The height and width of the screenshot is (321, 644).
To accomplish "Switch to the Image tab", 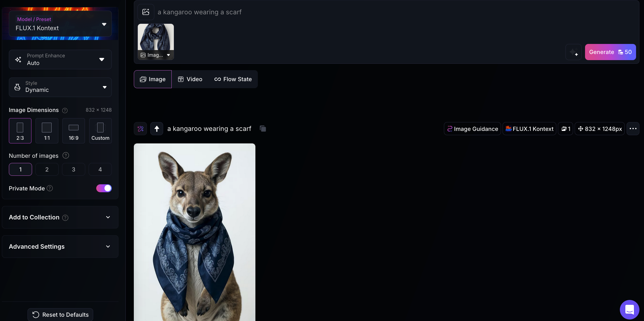I will pos(153,79).
